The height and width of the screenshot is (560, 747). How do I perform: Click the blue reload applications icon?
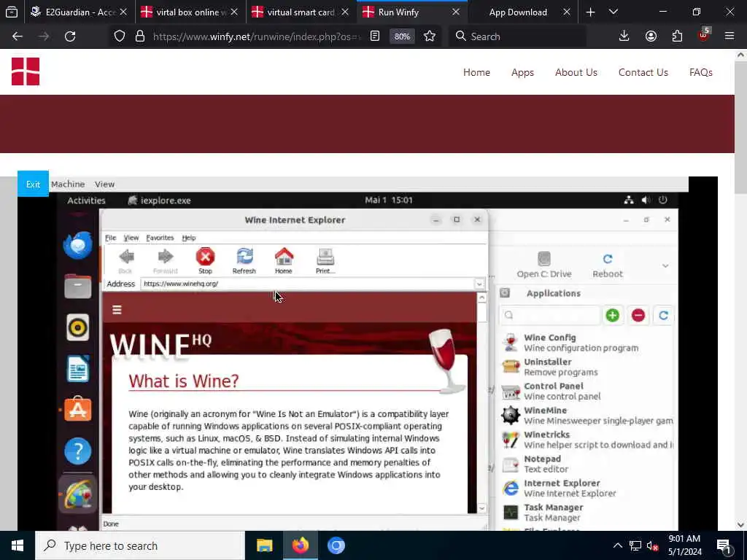pos(663,315)
